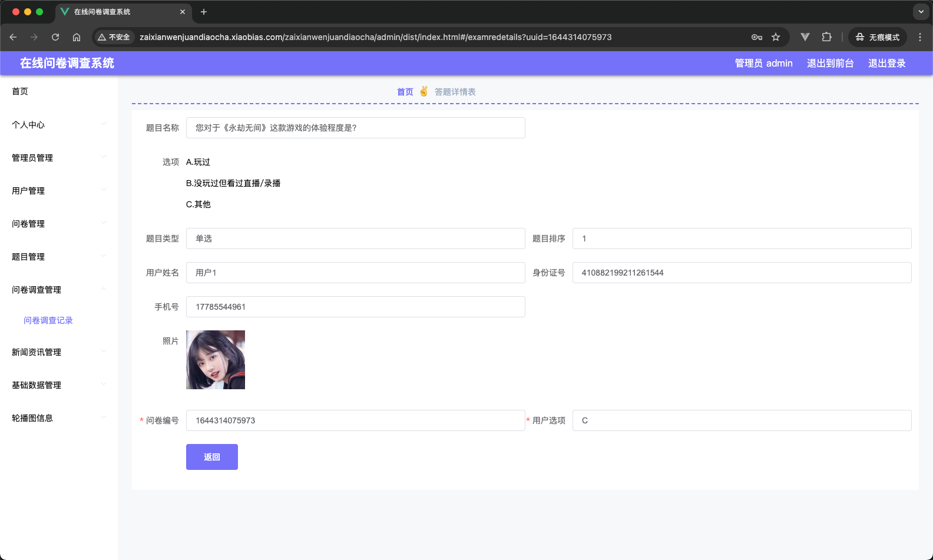
Task: Click the 用户选项 field showing C
Action: (x=742, y=420)
